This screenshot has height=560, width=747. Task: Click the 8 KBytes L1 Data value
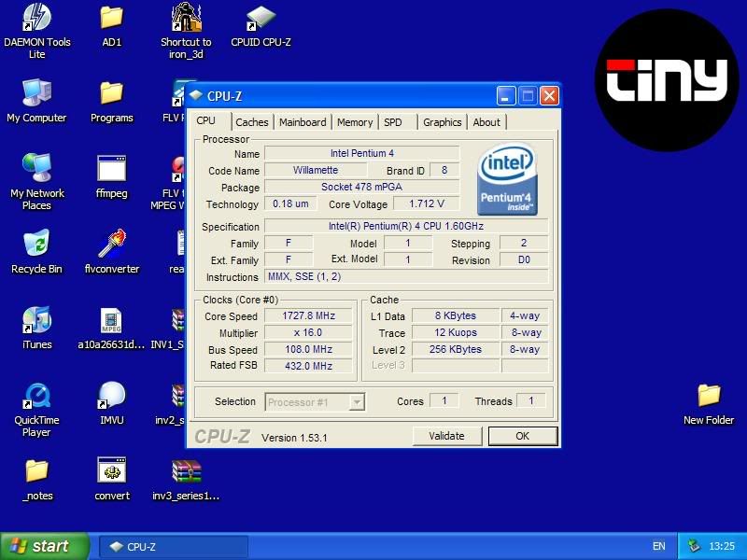point(456,315)
